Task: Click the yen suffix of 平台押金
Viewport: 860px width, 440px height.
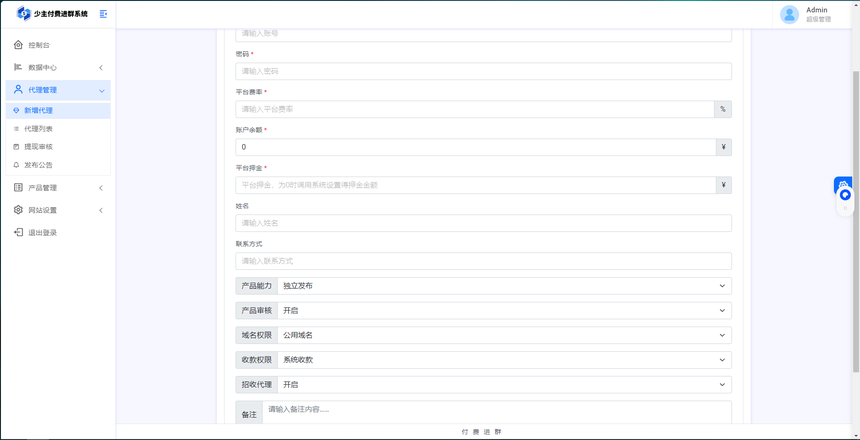Action: click(x=723, y=185)
